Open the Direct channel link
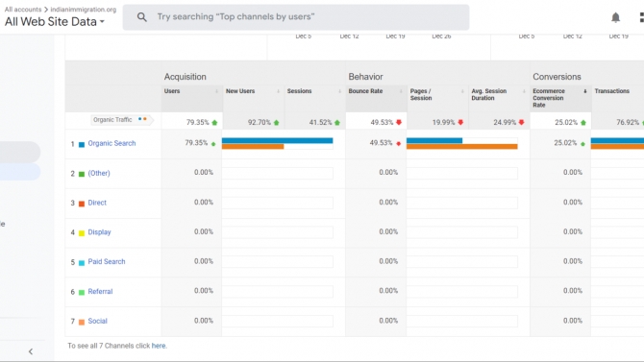 [97, 203]
